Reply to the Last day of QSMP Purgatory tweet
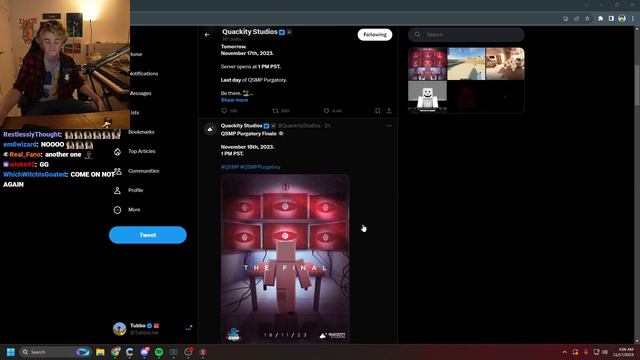Viewport: 640px width, 360px height. tap(224, 111)
